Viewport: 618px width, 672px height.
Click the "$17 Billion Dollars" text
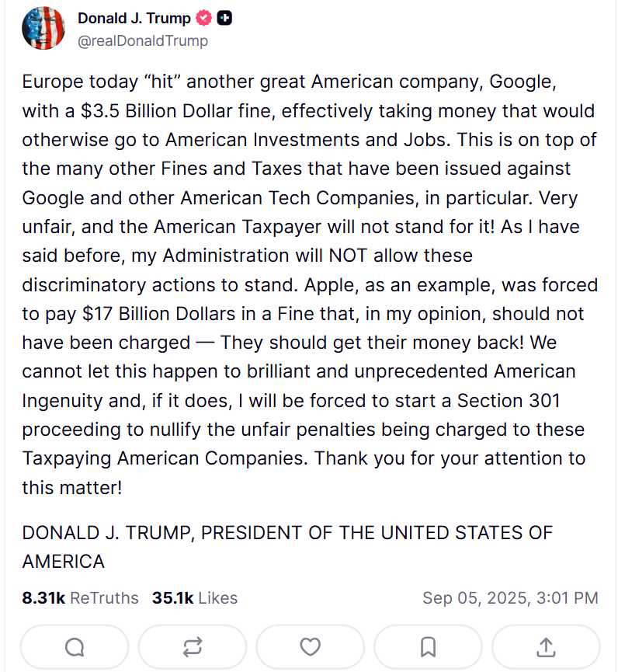click(127, 314)
